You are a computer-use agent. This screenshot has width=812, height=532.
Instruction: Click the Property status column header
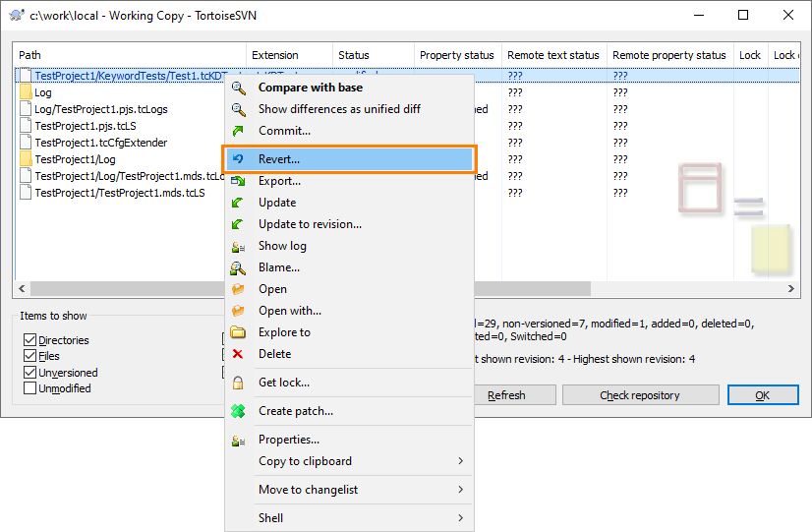(458, 55)
